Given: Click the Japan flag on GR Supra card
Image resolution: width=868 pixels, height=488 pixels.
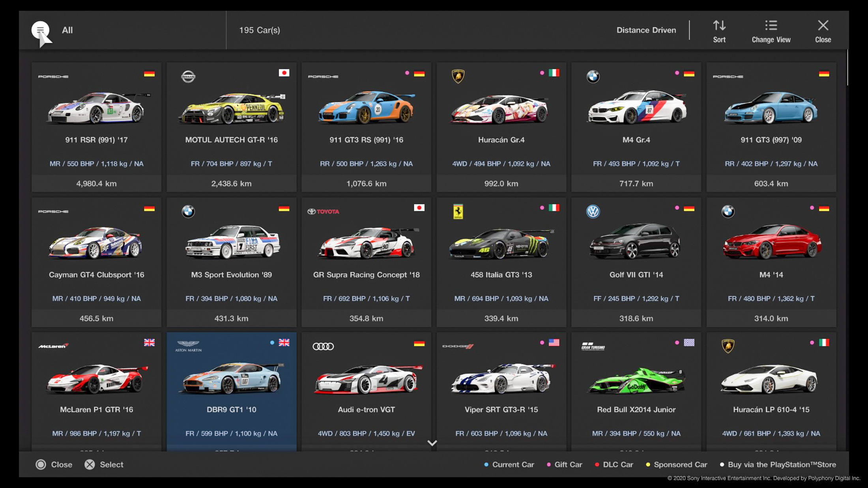Looking at the screenshot, I should point(419,208).
